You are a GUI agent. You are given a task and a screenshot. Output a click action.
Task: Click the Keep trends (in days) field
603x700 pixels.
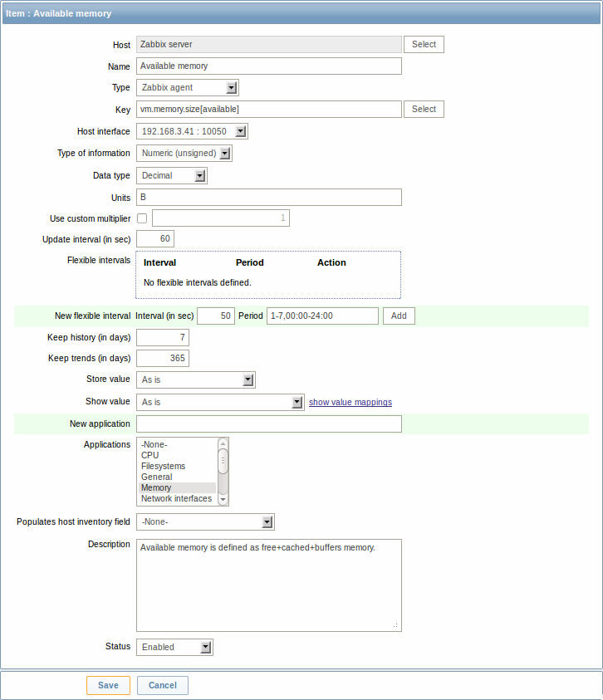(163, 358)
